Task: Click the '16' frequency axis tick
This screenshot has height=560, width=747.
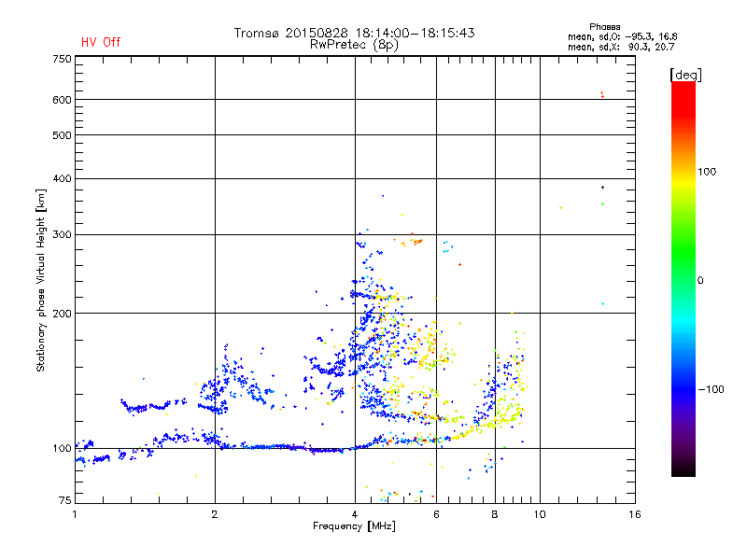Action: click(x=635, y=514)
